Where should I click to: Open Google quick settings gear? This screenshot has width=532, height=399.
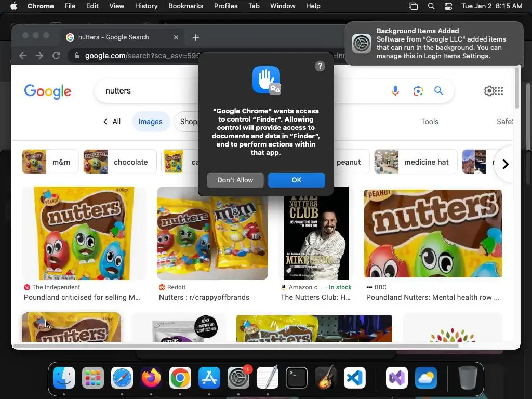click(x=489, y=90)
